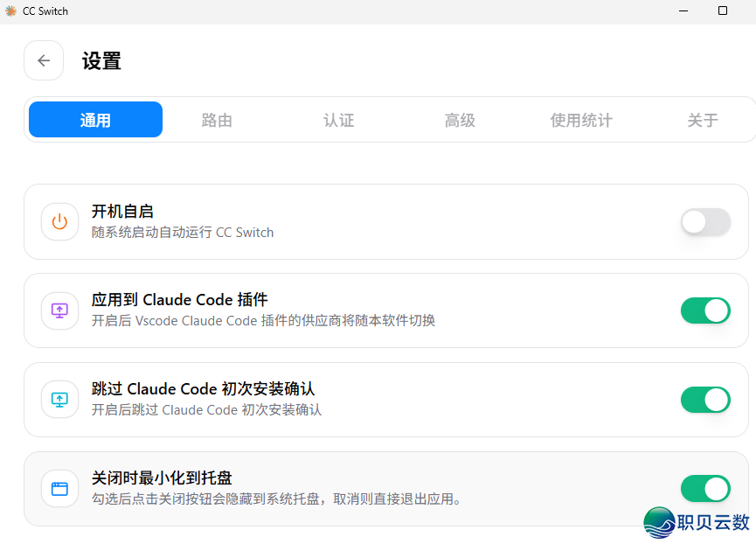Image resolution: width=756 pixels, height=544 pixels.
Task: Click the 设置 page heading
Action: [101, 60]
